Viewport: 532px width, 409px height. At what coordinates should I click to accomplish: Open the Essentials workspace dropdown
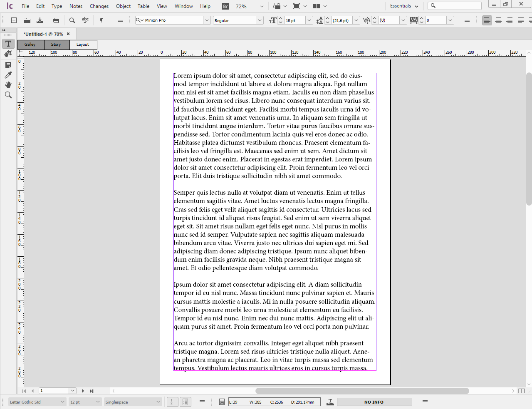pyautogui.click(x=403, y=6)
